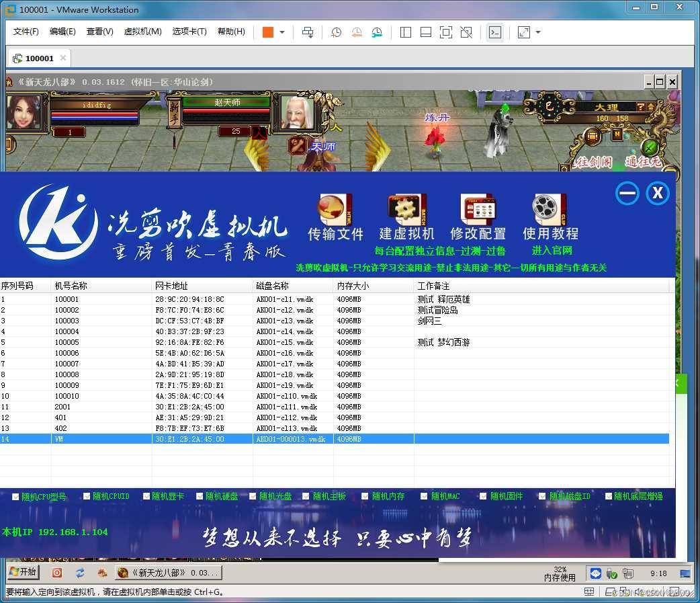Toggle the library sidebar view icon

coord(406,32)
